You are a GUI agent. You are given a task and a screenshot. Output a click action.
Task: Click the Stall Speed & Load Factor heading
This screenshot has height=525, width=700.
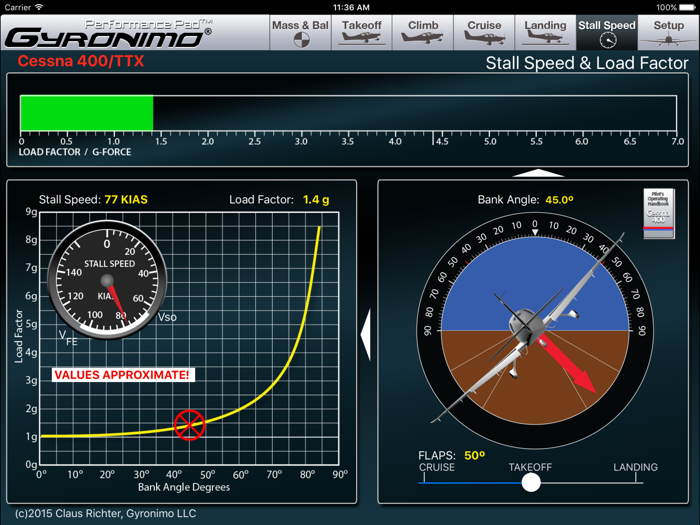pyautogui.click(x=587, y=63)
